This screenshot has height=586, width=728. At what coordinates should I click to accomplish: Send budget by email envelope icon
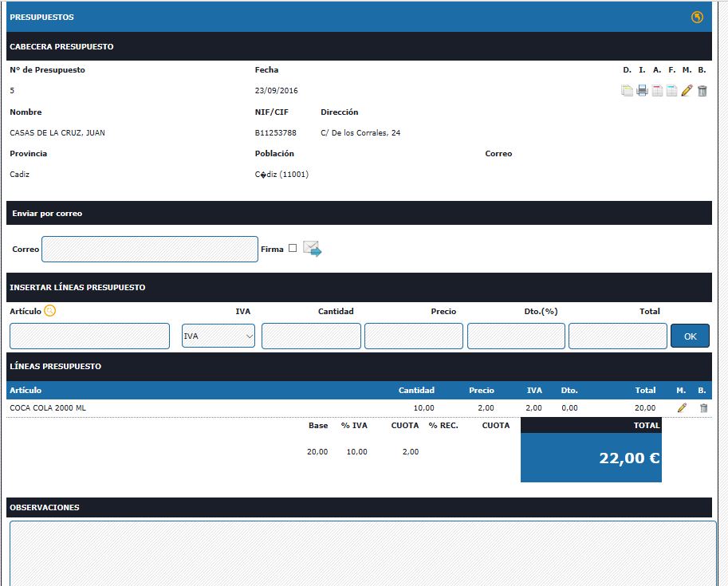coord(312,250)
